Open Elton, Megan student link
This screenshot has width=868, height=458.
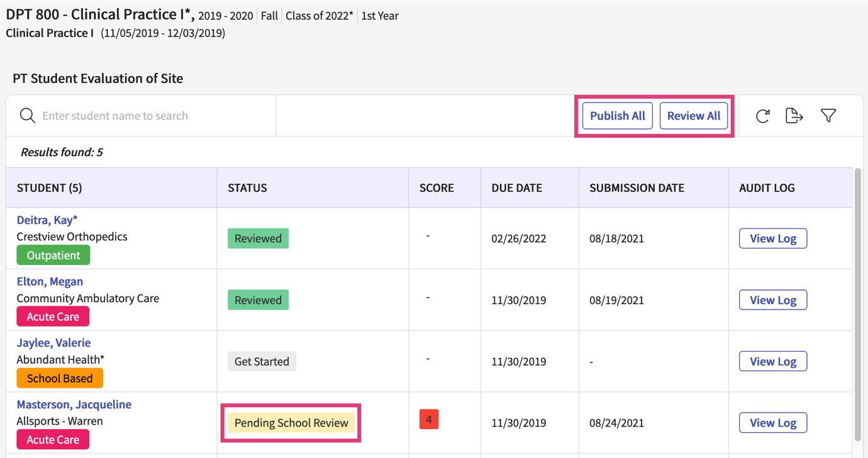pyautogui.click(x=50, y=281)
